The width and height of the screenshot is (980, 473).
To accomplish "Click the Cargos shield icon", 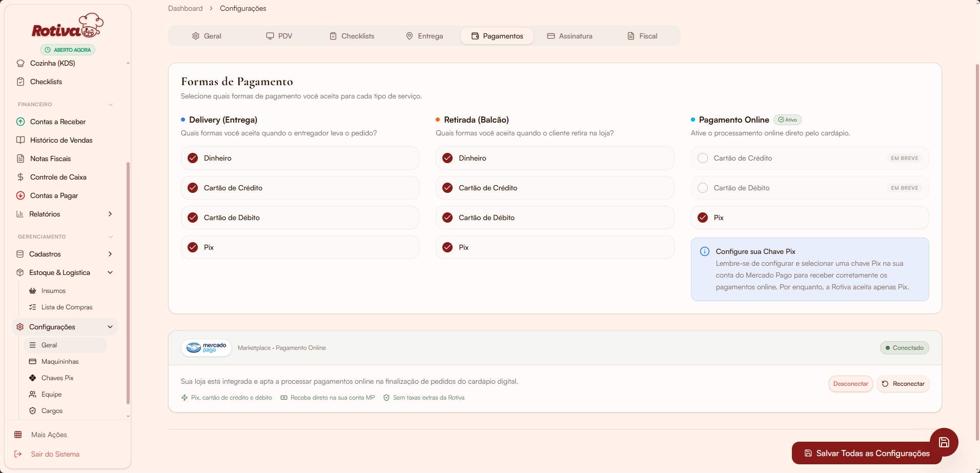I will [33, 411].
